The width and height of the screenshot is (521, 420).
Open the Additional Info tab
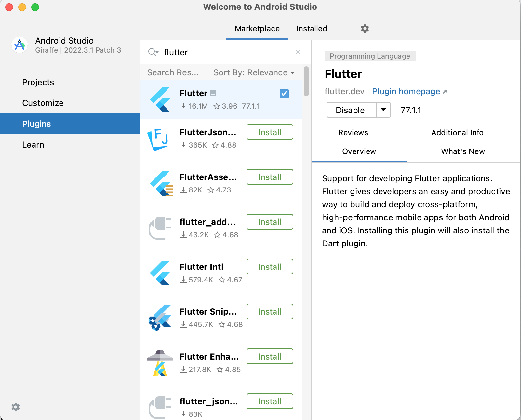coord(457,133)
